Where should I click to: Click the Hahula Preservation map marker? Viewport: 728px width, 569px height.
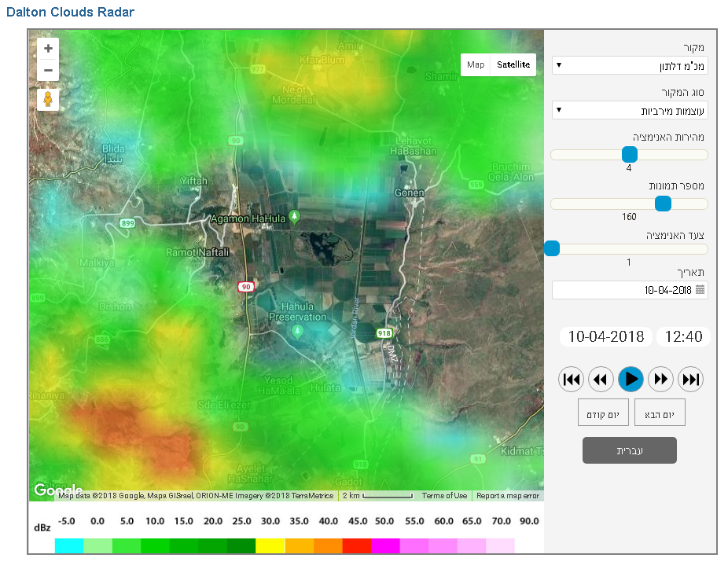pos(297,332)
